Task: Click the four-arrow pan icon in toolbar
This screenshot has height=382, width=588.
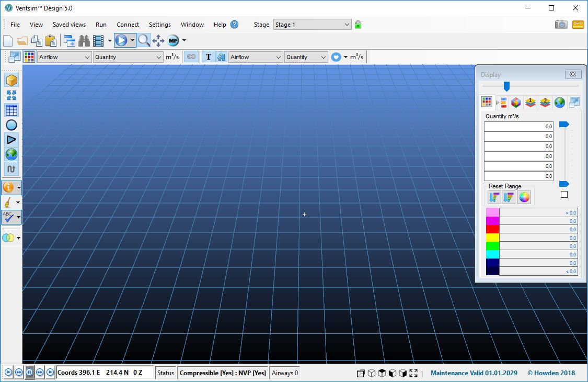Action: pos(158,40)
